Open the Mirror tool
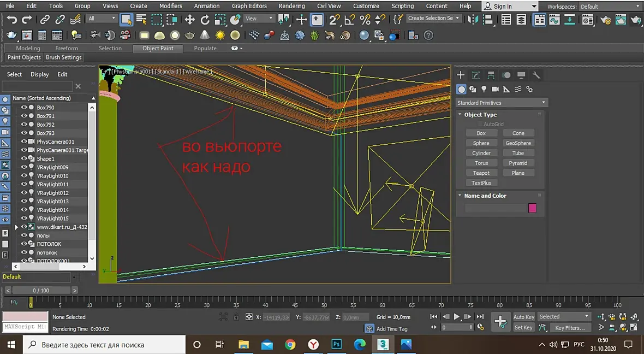This screenshot has height=354, width=644. pyautogui.click(x=473, y=20)
